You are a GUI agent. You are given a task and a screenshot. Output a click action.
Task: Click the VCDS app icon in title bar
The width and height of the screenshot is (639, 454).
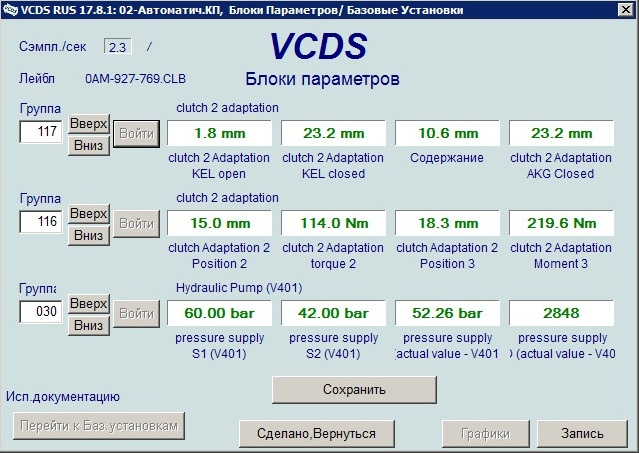coord(10,9)
